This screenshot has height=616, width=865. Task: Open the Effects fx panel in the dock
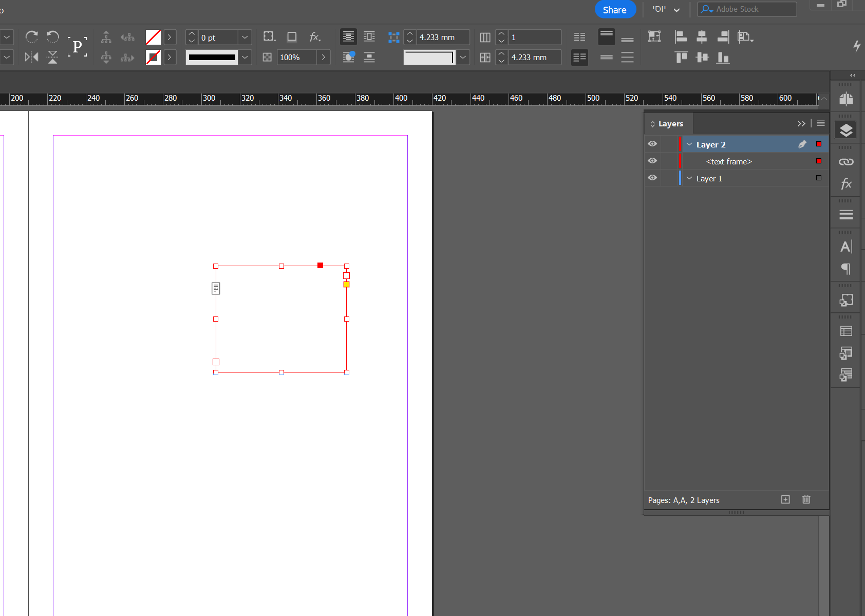pos(845,184)
